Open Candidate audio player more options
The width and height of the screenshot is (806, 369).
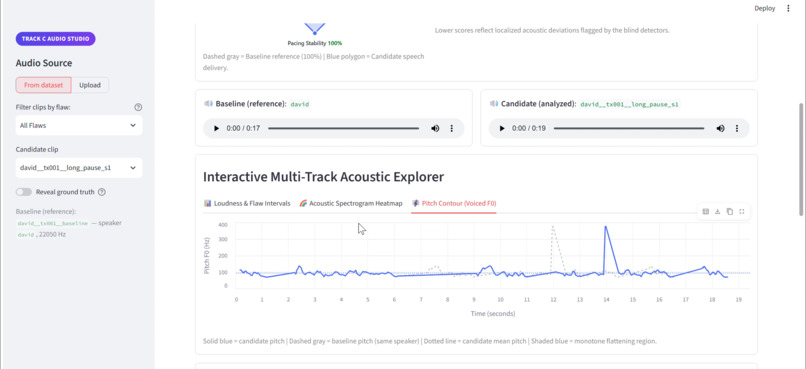tap(737, 128)
